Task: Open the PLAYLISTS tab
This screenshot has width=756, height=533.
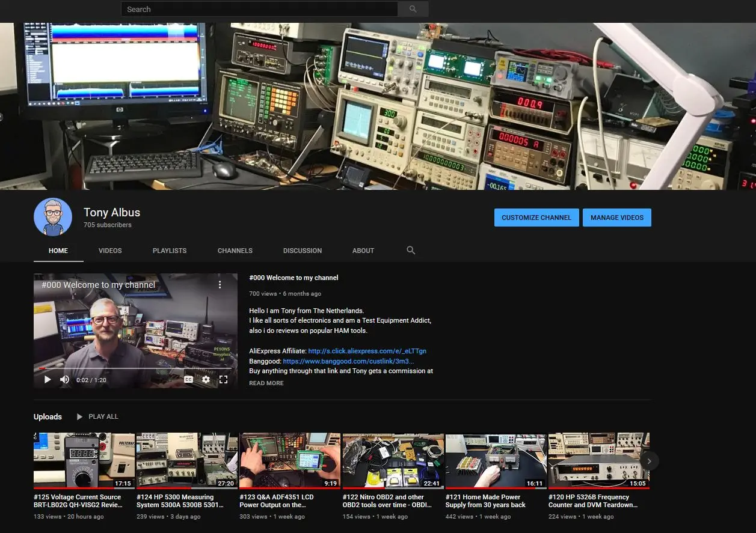Action: click(170, 251)
